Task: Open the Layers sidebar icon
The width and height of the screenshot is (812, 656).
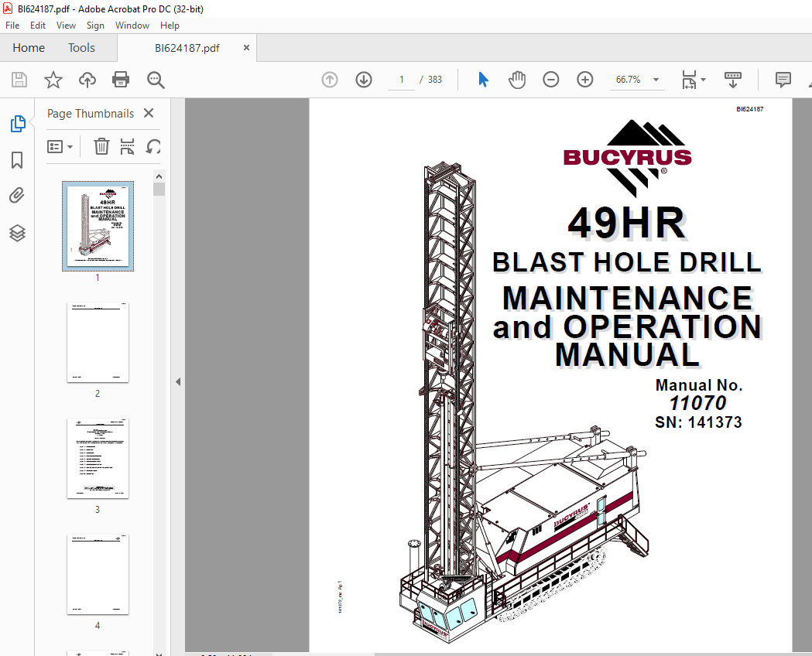Action: pos(17,233)
